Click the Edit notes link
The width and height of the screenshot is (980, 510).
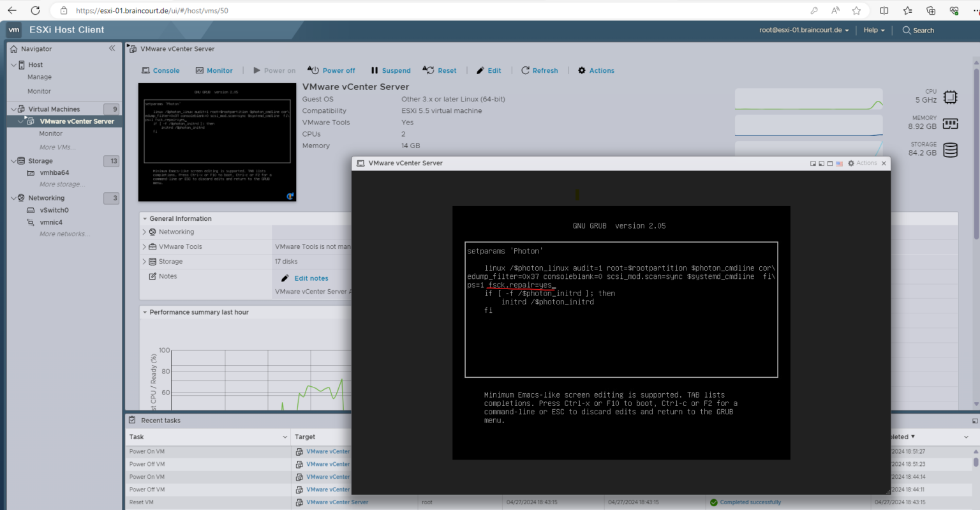click(311, 278)
